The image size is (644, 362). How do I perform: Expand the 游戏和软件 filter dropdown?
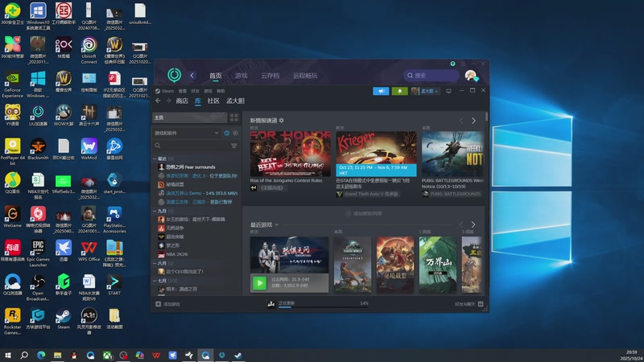pyautogui.click(x=187, y=133)
